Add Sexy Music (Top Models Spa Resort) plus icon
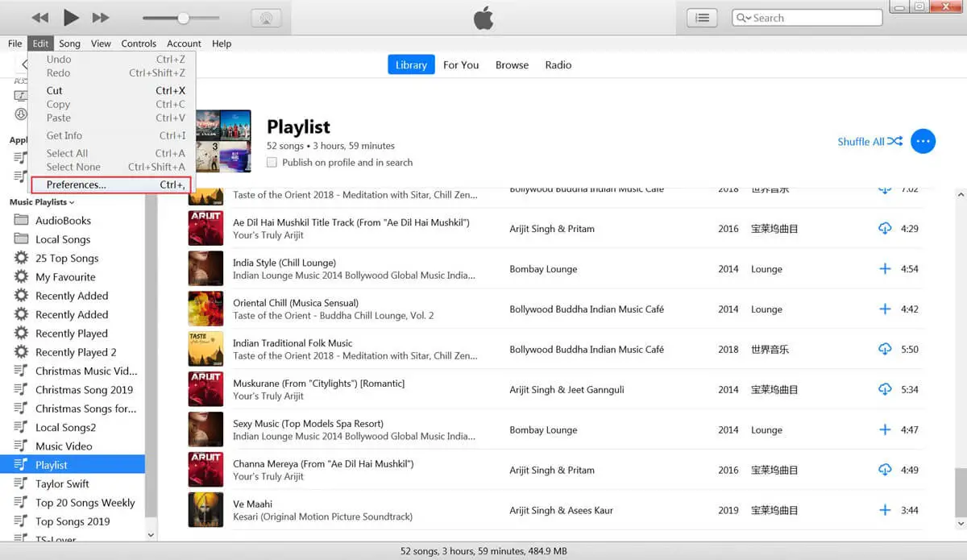Screen dimensions: 967x560 [885, 430]
